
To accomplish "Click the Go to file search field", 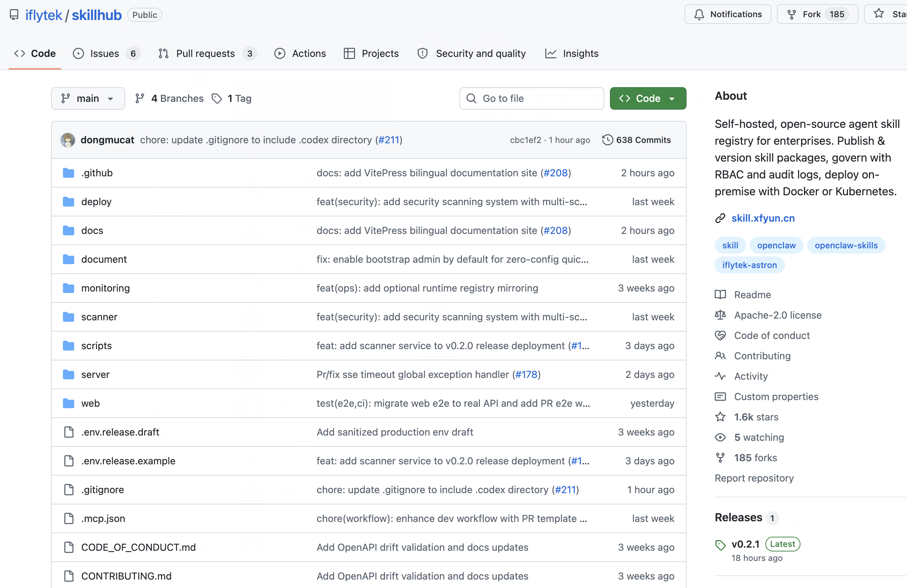I will pyautogui.click(x=532, y=99).
